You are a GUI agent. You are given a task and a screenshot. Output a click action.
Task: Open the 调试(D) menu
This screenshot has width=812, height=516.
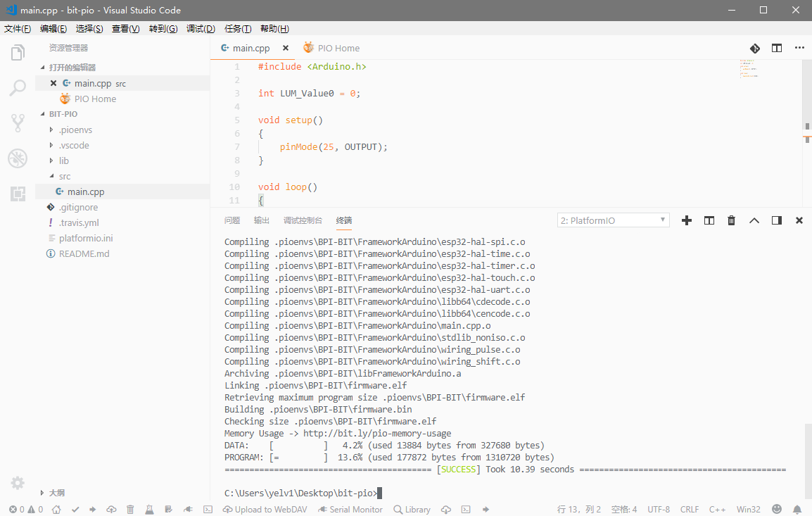201,29
